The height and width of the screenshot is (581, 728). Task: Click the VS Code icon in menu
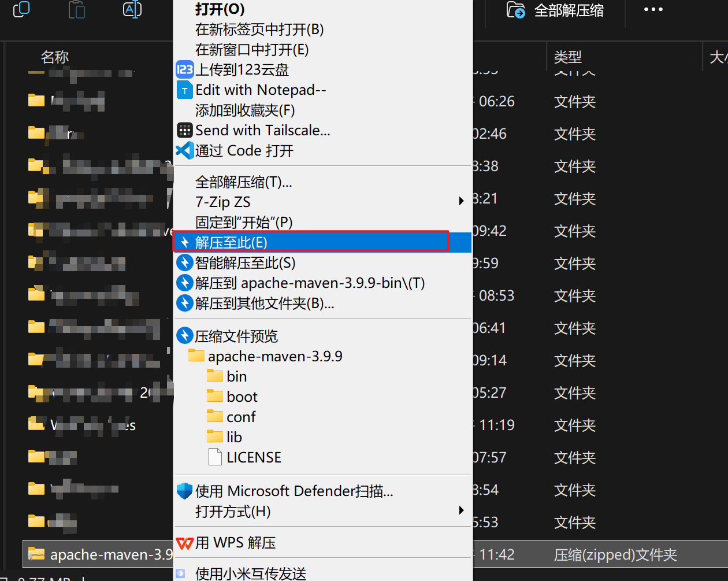point(184,151)
